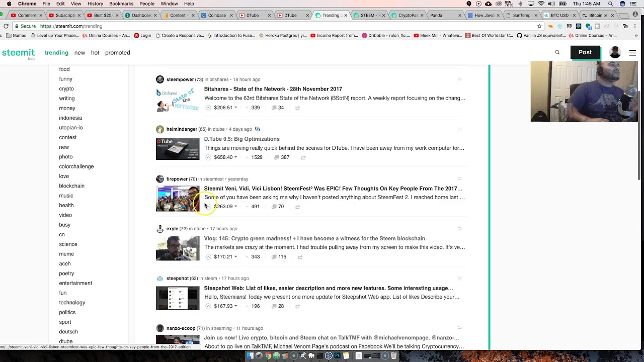Show the voters list for 1529 votes

coord(257,157)
